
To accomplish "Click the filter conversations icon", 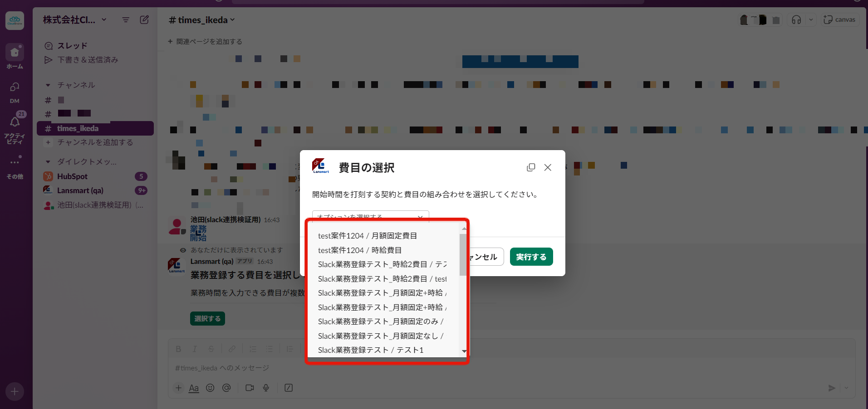I will pos(126,20).
